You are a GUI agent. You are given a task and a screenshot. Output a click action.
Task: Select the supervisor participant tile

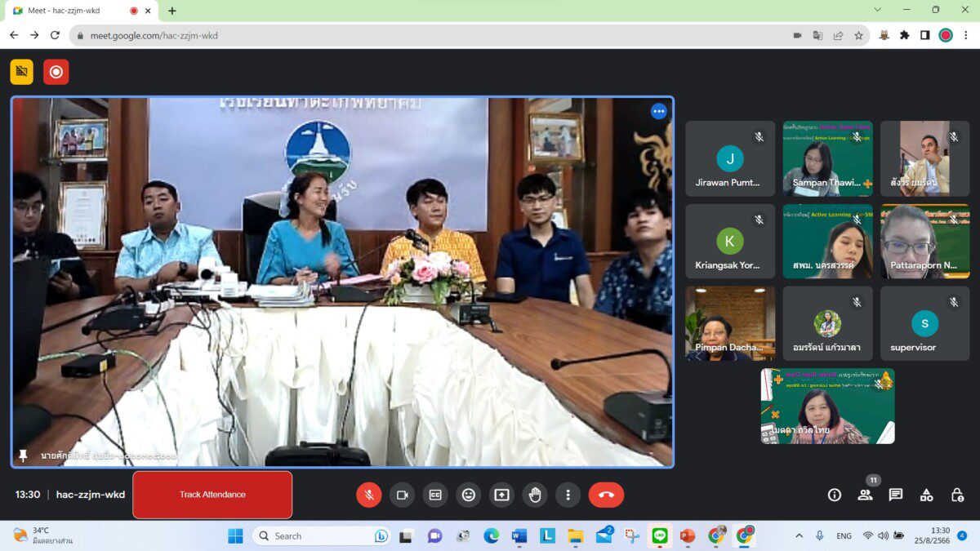tap(924, 323)
